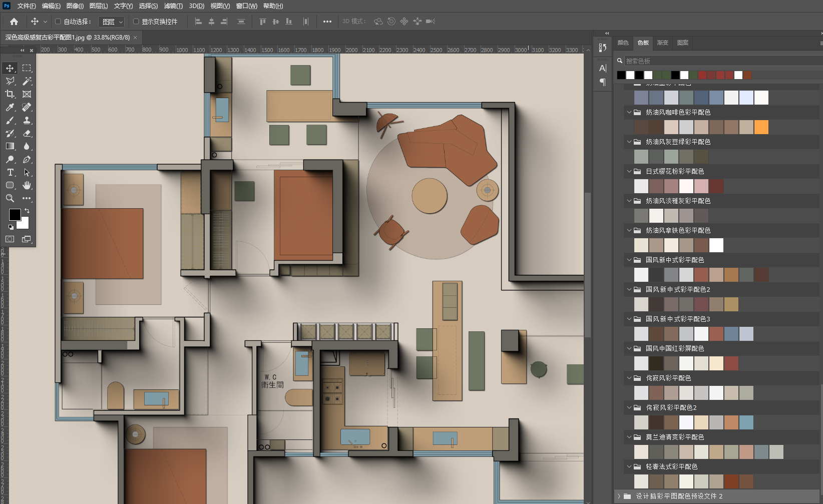Collapse the 国风新中式彩平配色2 group

(x=629, y=289)
